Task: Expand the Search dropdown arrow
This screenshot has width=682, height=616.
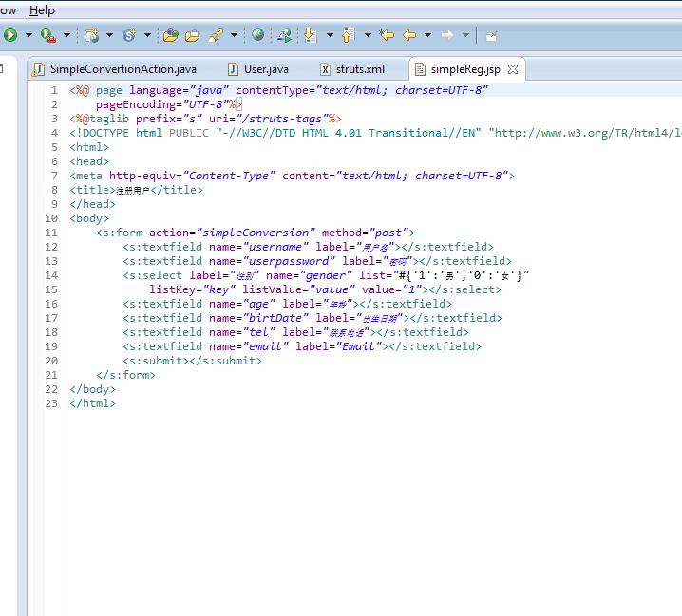Action: (234, 35)
